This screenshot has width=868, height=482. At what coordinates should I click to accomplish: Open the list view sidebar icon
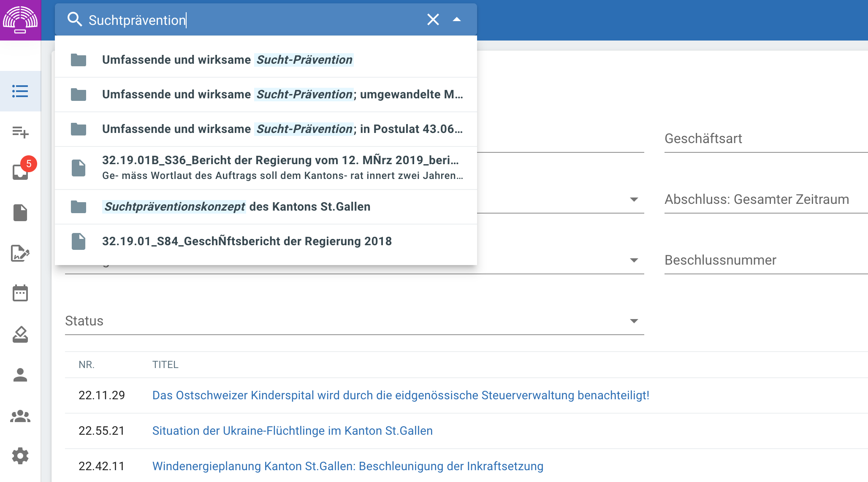(20, 91)
